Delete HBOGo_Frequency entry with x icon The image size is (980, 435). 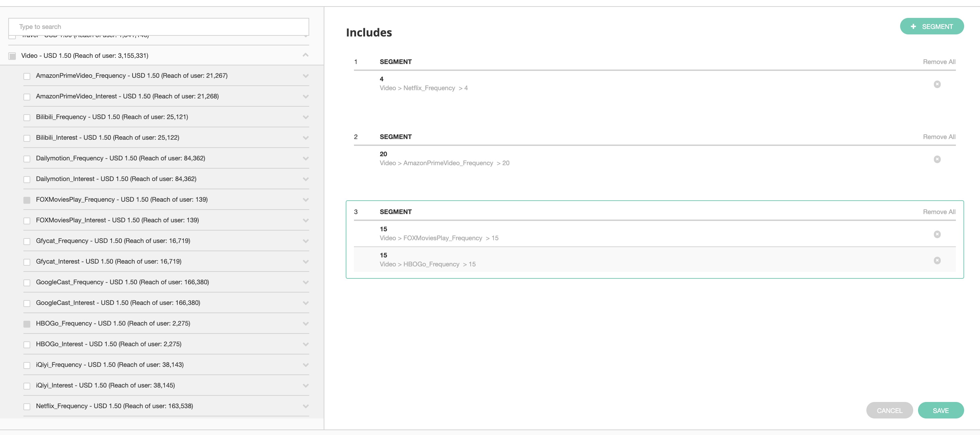tap(937, 261)
